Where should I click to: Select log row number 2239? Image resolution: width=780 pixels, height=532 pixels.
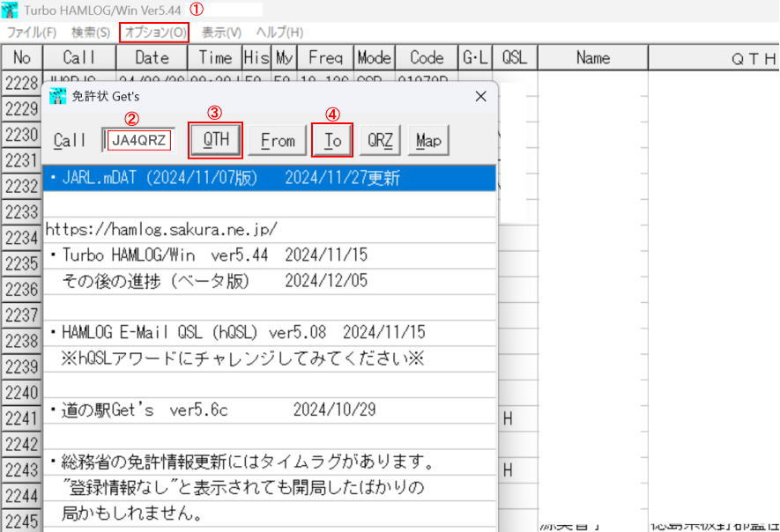22,367
